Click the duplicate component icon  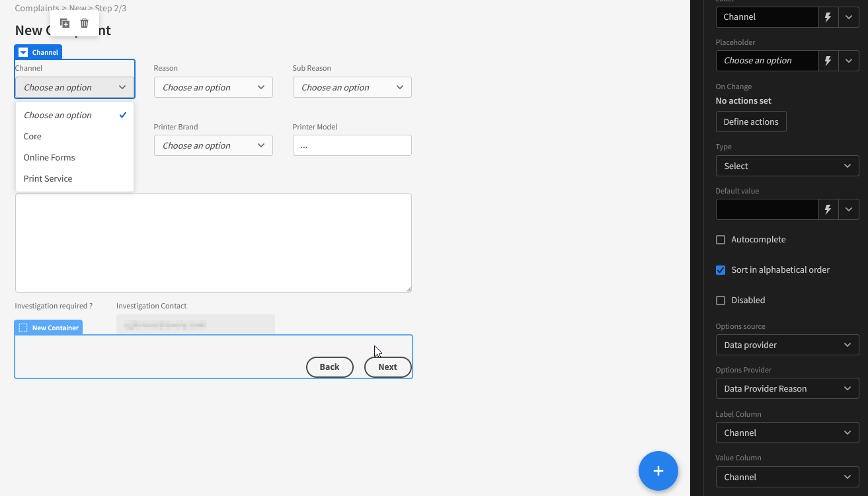point(65,22)
